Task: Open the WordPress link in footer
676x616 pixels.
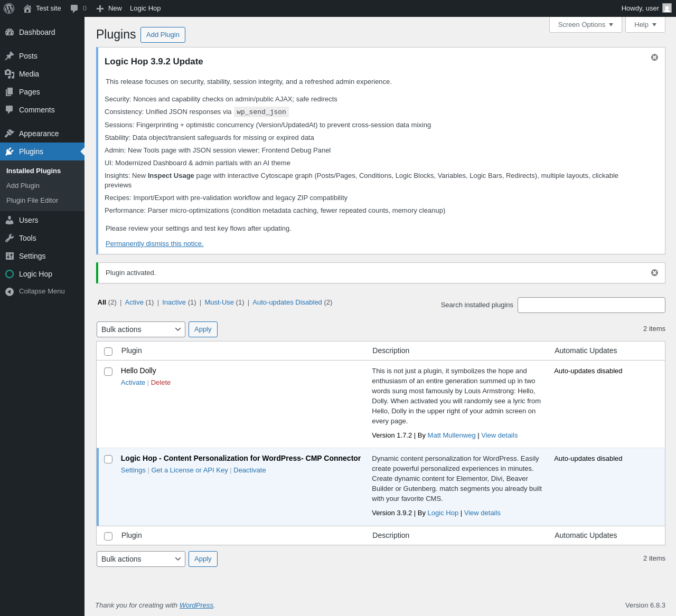Action: pyautogui.click(x=196, y=605)
